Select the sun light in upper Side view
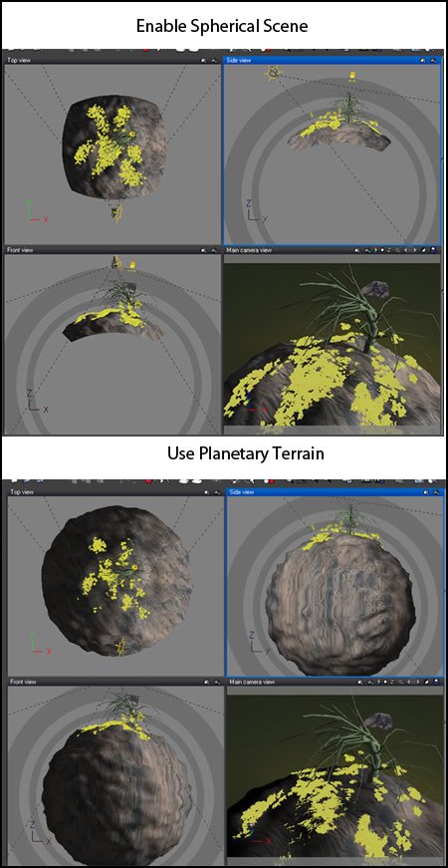The height and width of the screenshot is (868, 448). (273, 73)
